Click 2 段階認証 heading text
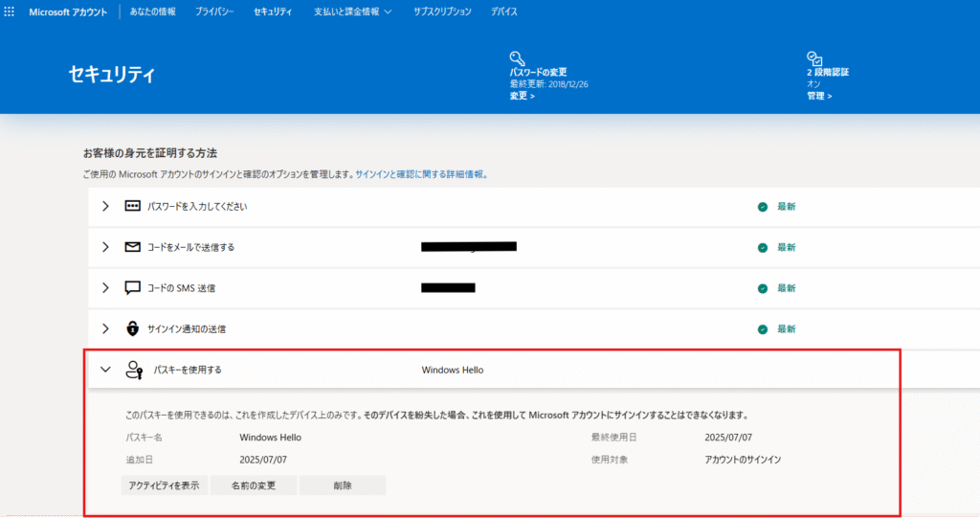Image resolution: width=980 pixels, height=518 pixels. (x=828, y=72)
